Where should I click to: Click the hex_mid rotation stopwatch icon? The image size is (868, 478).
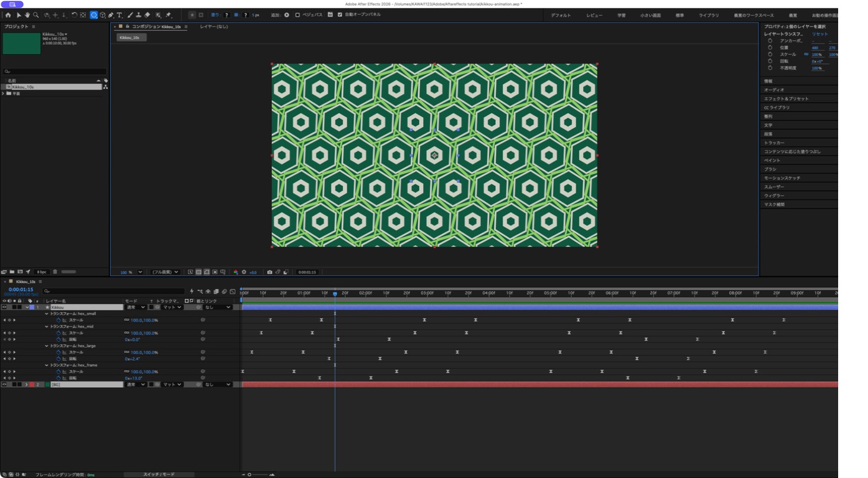pos(58,339)
